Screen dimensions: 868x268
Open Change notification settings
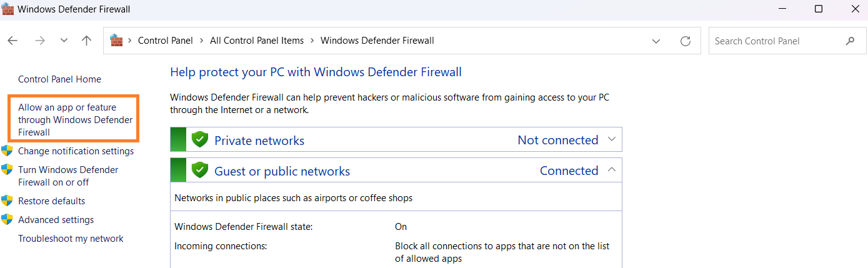click(x=76, y=151)
